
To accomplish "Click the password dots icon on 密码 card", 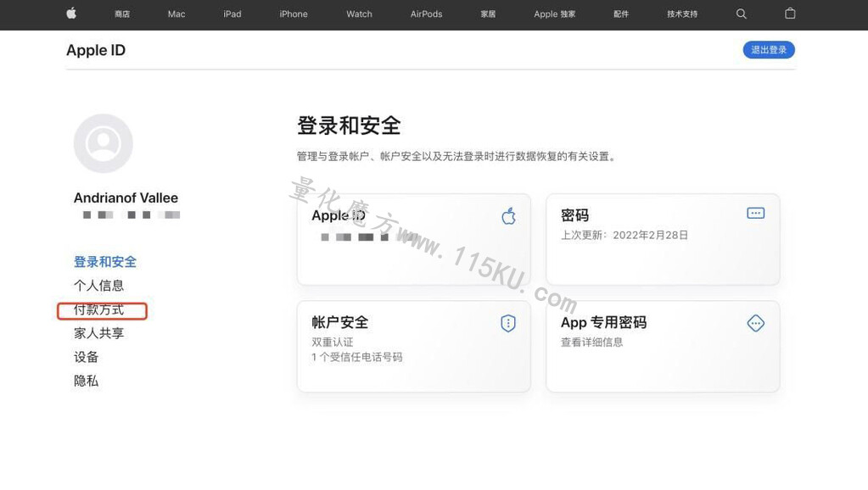I will click(x=756, y=213).
